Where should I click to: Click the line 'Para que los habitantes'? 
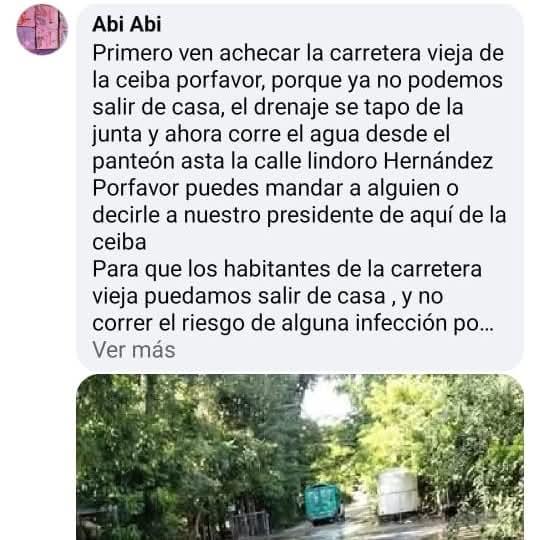click(x=287, y=270)
